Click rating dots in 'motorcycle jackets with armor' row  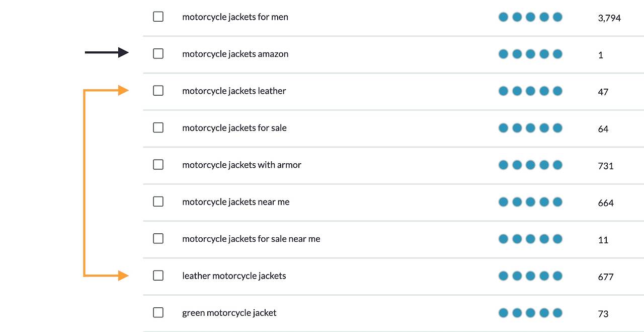point(530,165)
